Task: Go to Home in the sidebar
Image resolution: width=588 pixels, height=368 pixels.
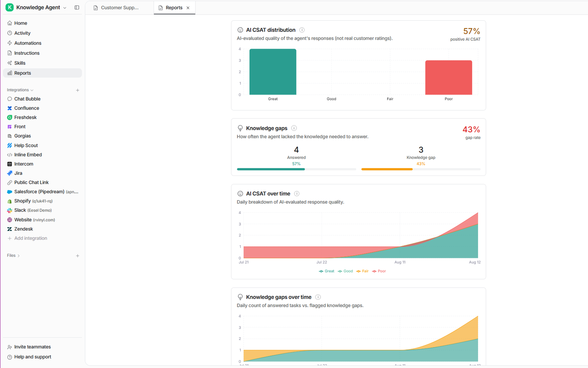Action: tap(42, 23)
